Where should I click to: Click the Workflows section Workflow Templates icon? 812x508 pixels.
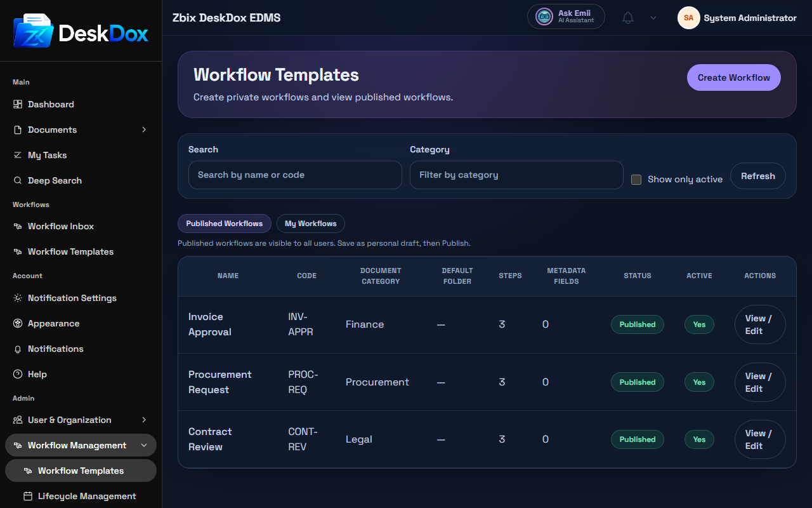coord(18,251)
